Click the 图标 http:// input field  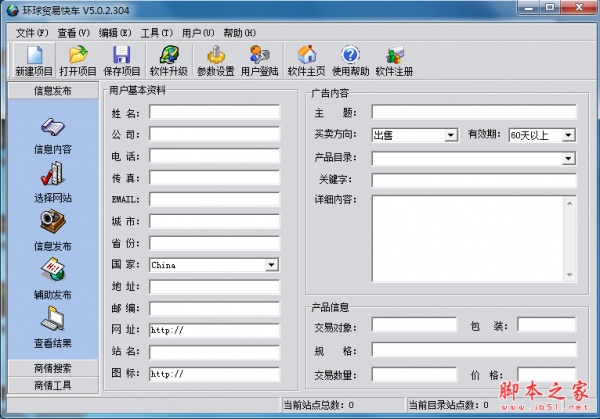tap(214, 374)
